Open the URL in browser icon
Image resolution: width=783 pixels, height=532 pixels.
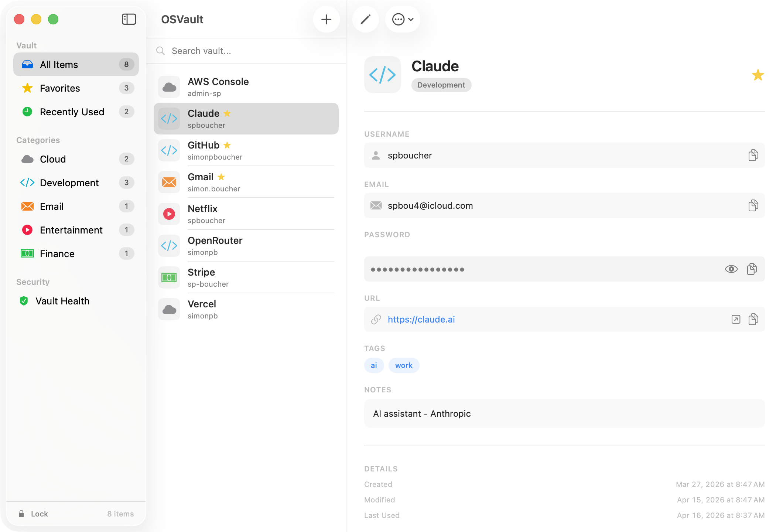tap(736, 319)
